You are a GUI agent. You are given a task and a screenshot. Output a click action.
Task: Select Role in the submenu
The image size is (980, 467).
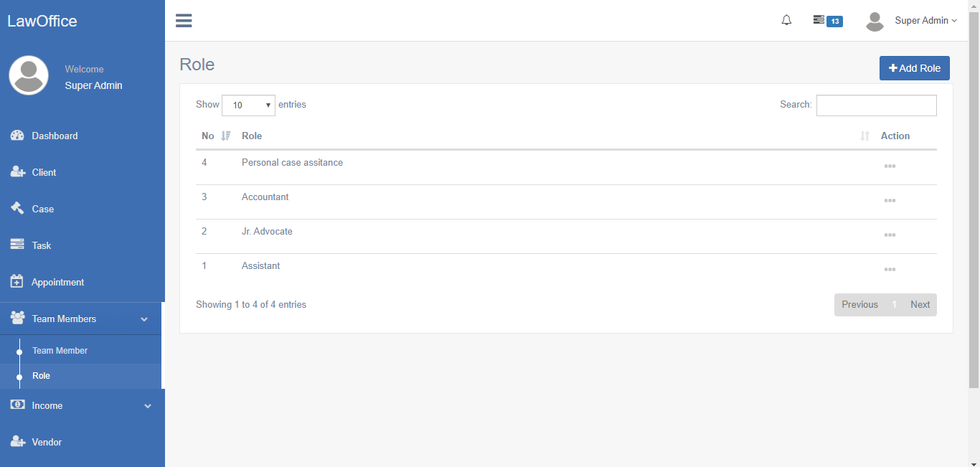(x=41, y=375)
